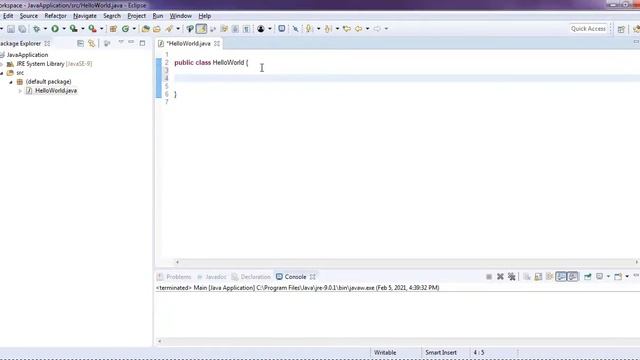Image resolution: width=640 pixels, height=360 pixels.
Task: Open the Coverage button dropdown arrow
Action: point(83,29)
